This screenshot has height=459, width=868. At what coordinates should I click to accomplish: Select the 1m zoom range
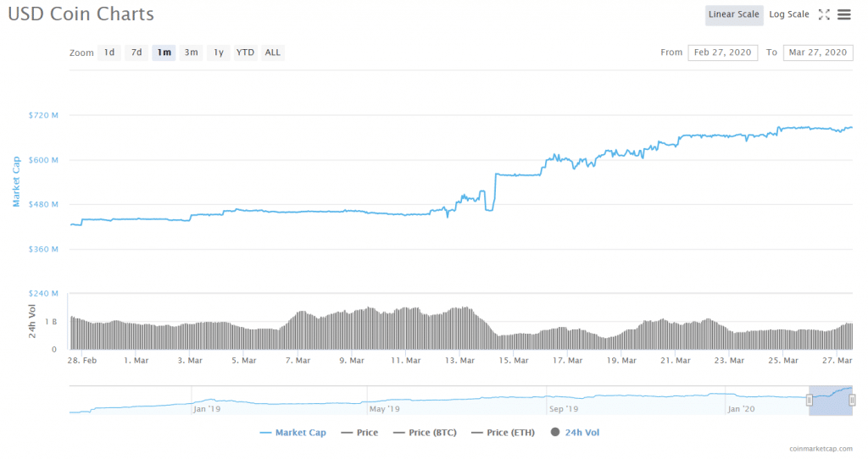(164, 53)
